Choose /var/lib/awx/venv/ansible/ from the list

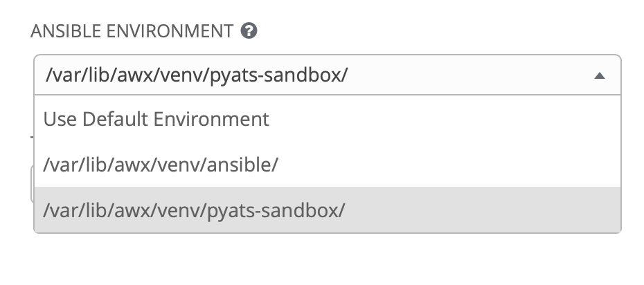(x=161, y=165)
